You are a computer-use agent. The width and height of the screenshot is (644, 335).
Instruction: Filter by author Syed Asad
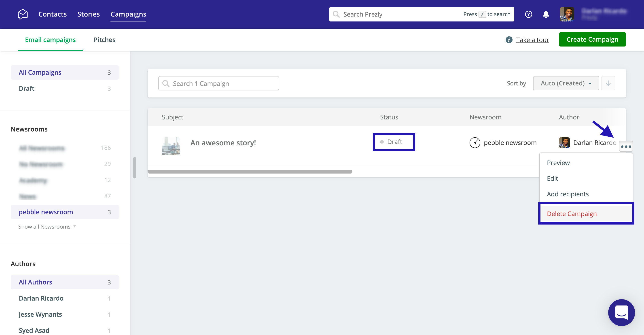pyautogui.click(x=65, y=330)
